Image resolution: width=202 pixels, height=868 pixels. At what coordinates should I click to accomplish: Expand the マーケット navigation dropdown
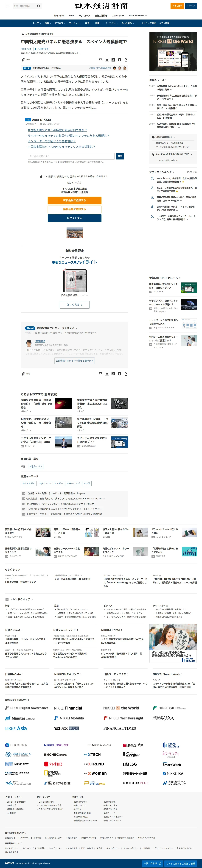(x=75, y=23)
